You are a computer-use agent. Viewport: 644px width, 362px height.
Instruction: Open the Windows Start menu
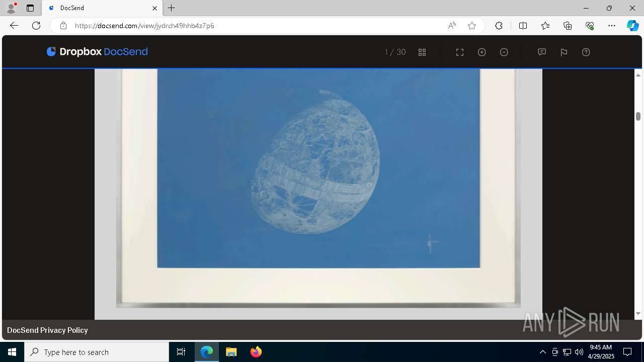[x=12, y=352]
